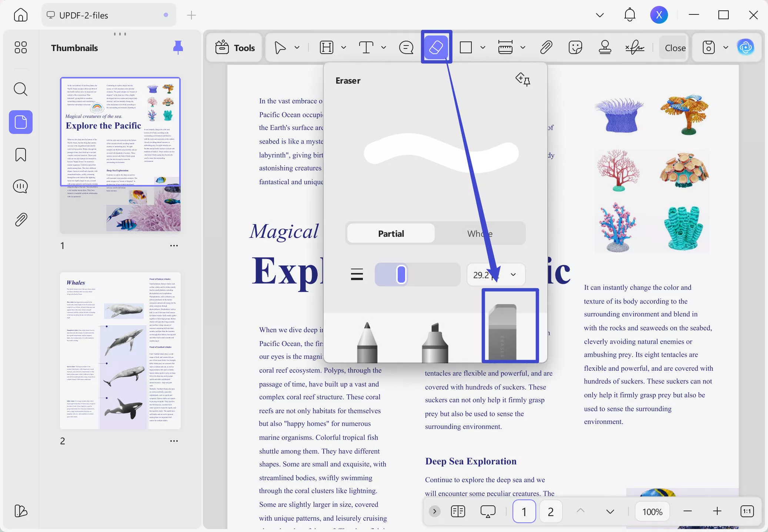
Task: Open the Search panel in sidebar
Action: 21,89
